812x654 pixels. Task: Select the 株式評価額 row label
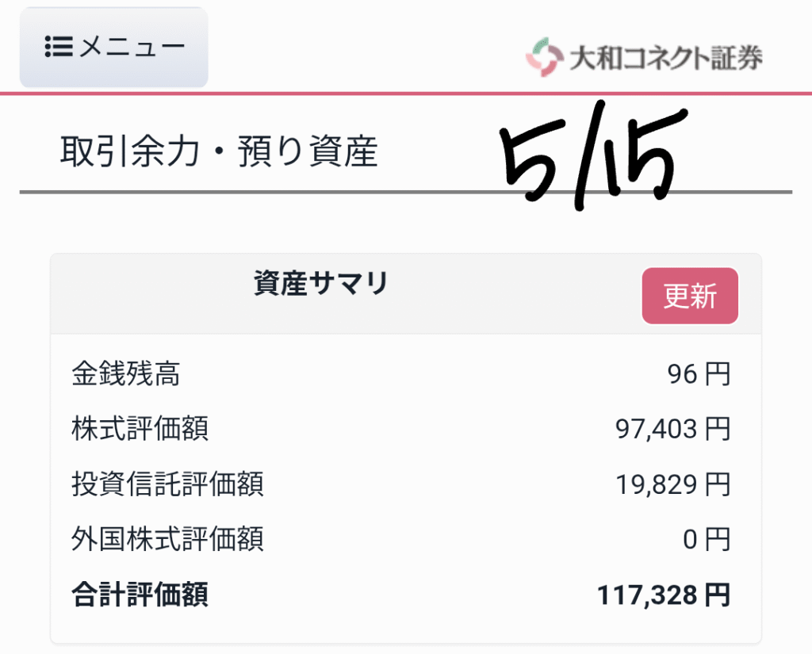click(140, 428)
